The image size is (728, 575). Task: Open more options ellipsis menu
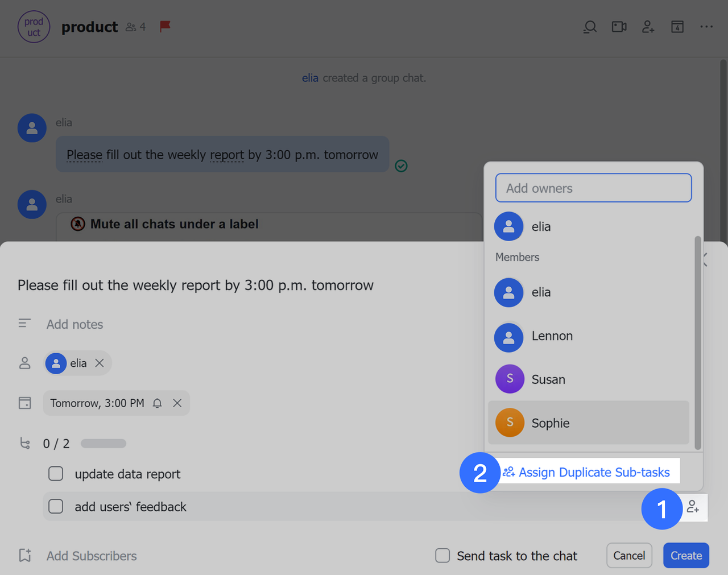(x=706, y=27)
